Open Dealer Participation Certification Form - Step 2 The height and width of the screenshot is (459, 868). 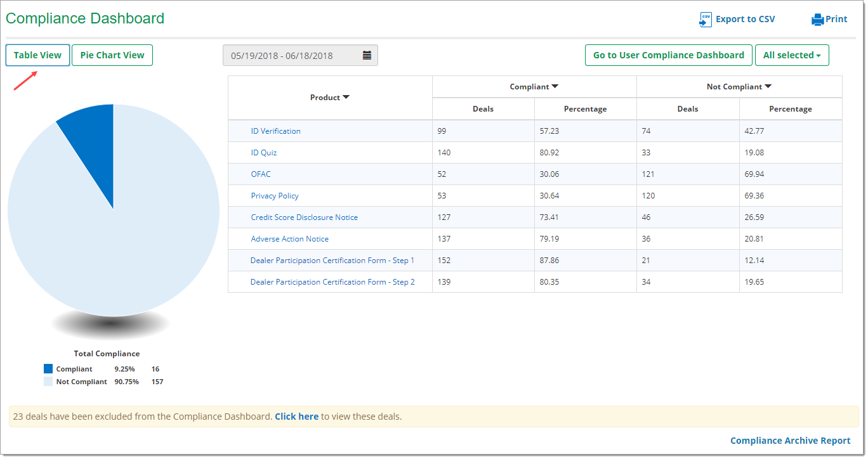click(x=332, y=282)
